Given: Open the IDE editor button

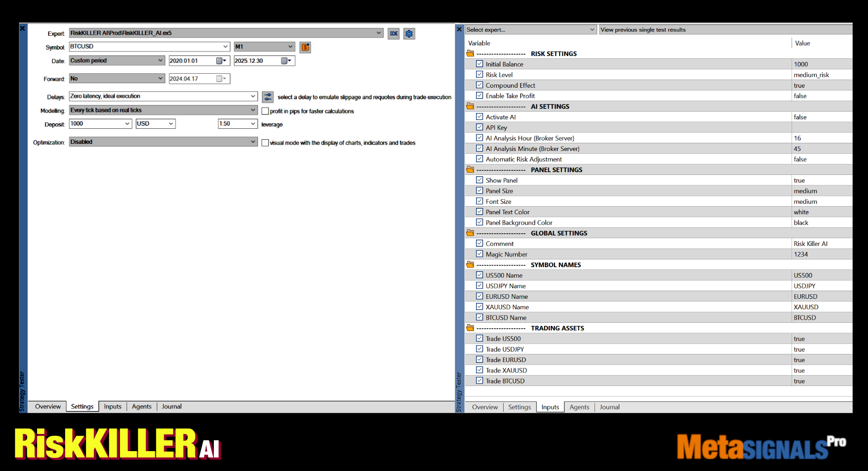Looking at the screenshot, I should 393,33.
